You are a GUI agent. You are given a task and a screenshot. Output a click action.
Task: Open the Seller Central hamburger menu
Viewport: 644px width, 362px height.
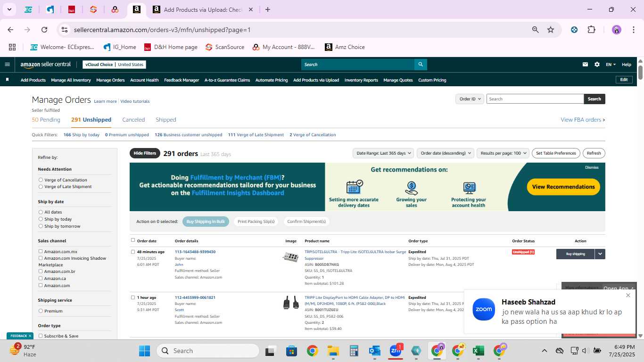coord(7,65)
